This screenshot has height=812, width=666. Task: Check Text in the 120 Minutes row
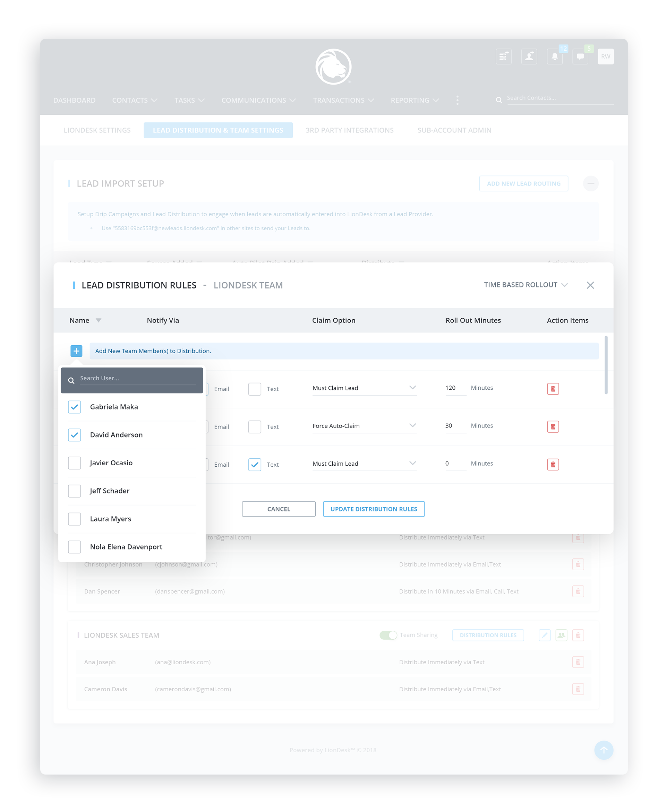(x=255, y=389)
